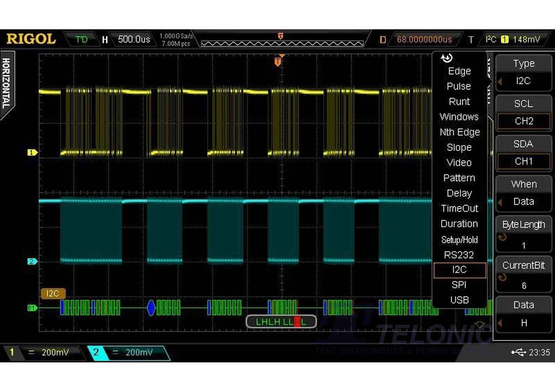Image resolution: width=555 pixels, height=392 pixels.
Task: Choose Nth Edge trigger type
Action: pos(460,132)
